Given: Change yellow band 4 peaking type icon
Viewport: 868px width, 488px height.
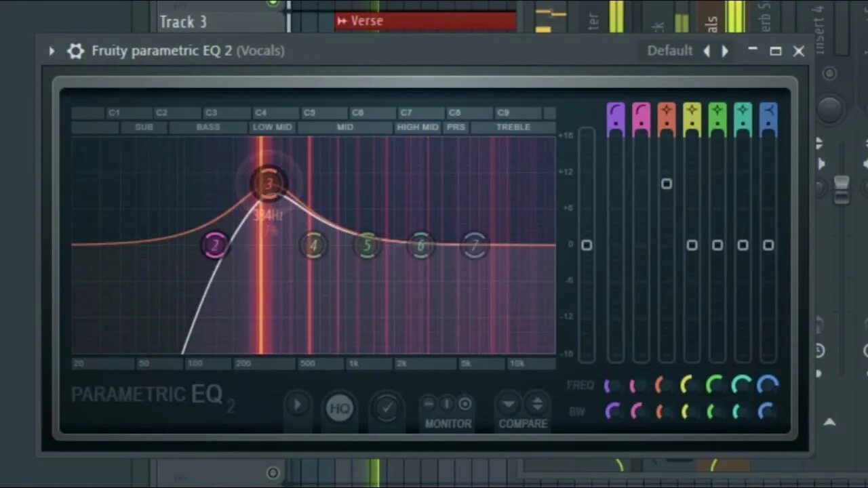Looking at the screenshot, I should pyautogui.click(x=692, y=111).
